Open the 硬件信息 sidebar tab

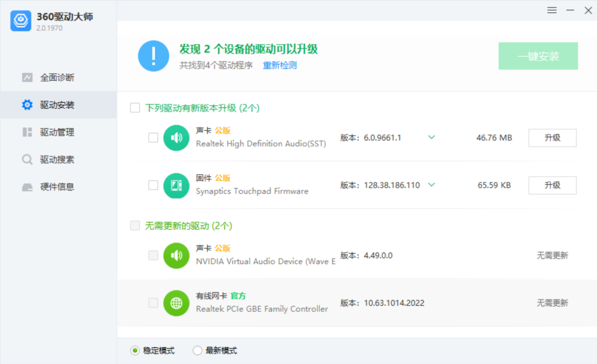point(59,187)
